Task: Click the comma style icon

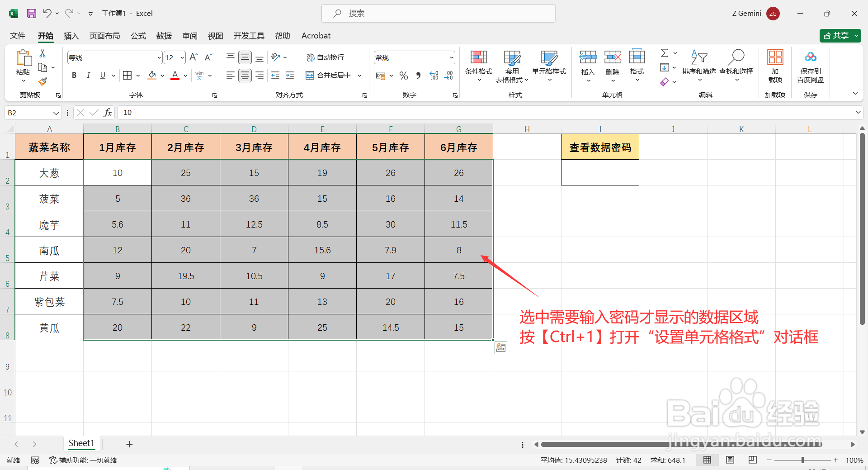Action: coord(418,76)
